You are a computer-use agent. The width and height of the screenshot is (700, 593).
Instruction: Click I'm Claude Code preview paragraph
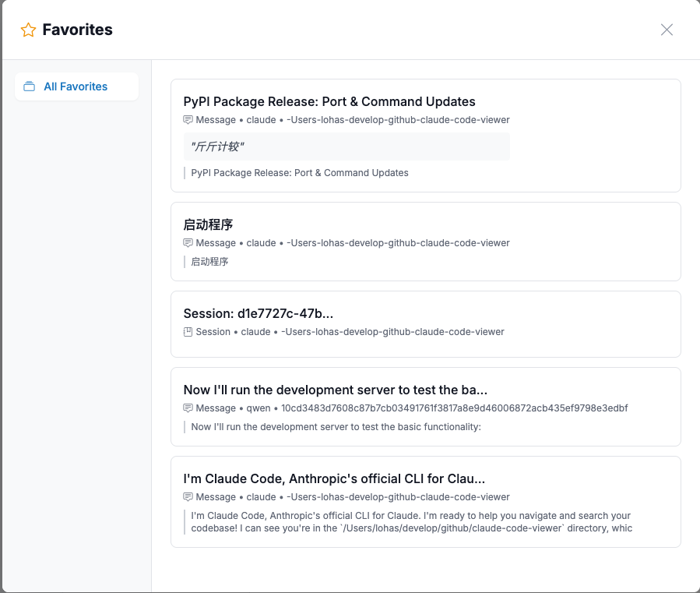click(412, 522)
